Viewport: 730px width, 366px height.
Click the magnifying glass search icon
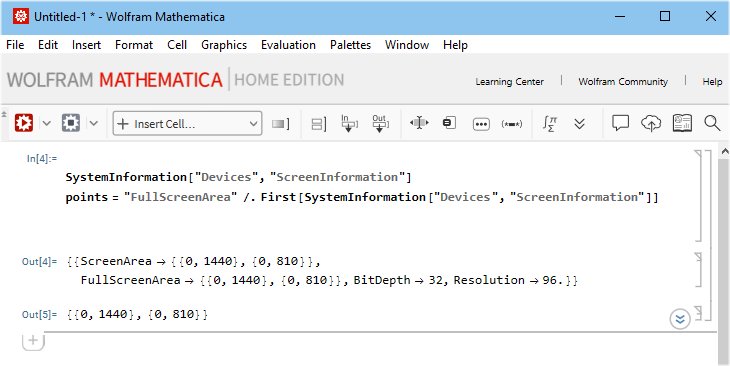pyautogui.click(x=712, y=123)
